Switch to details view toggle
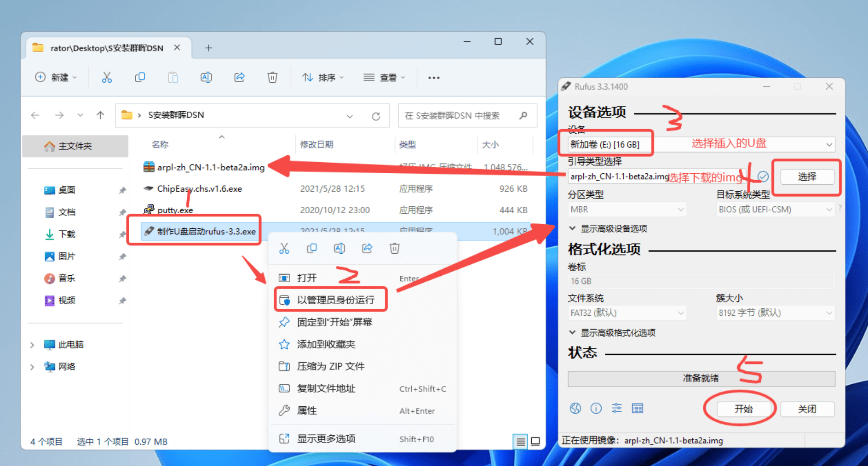The width and height of the screenshot is (868, 466). [520, 441]
